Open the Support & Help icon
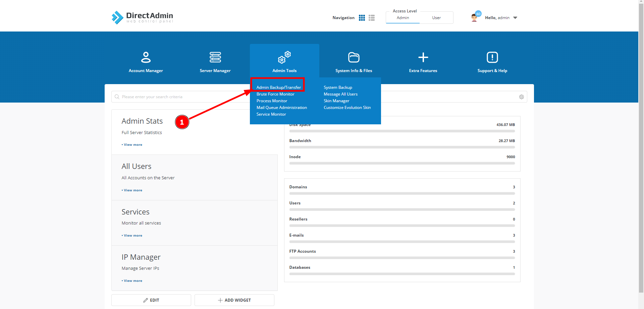 pyautogui.click(x=492, y=57)
